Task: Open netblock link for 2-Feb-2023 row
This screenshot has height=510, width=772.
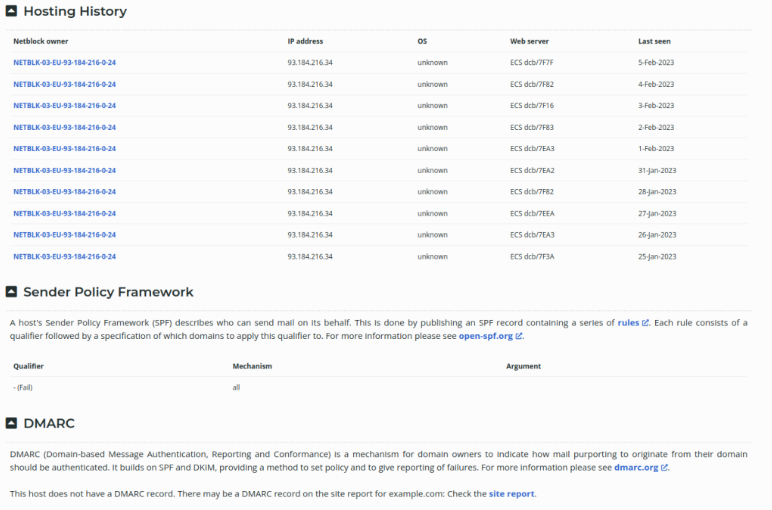Action: 64,127
